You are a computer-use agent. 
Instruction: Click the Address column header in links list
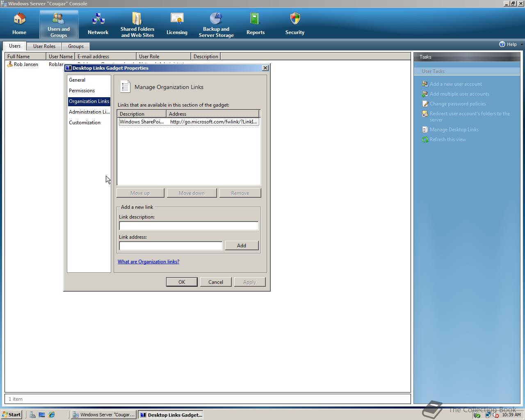coord(213,114)
